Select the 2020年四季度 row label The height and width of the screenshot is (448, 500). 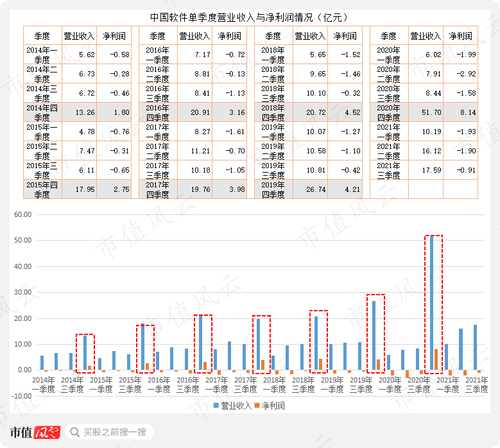389,112
